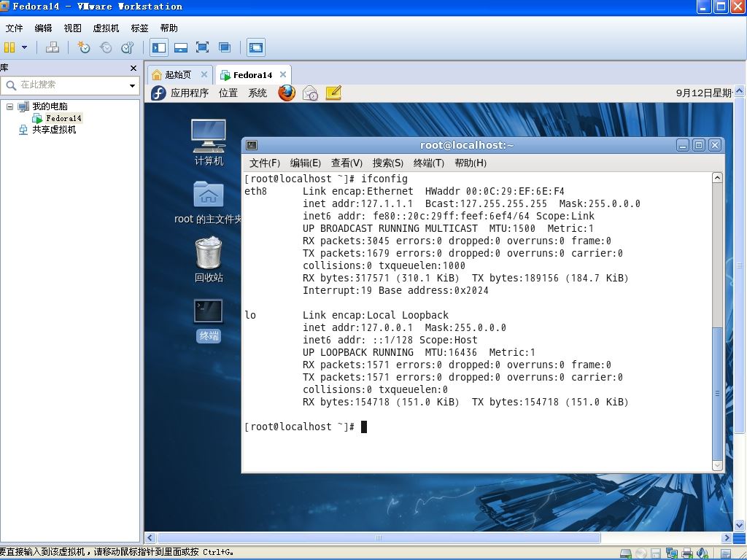Open the 编辑 menu in VMware
This screenshot has width=747, height=560.
coord(43,28)
